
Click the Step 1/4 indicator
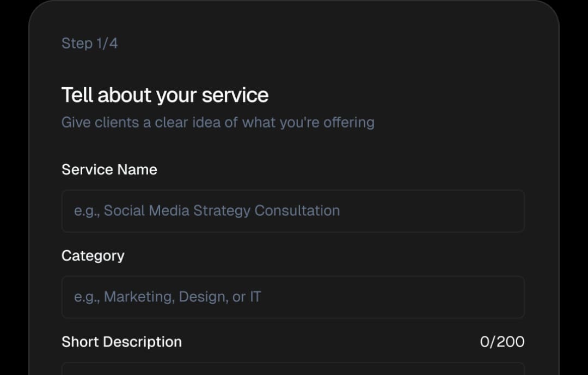point(90,43)
